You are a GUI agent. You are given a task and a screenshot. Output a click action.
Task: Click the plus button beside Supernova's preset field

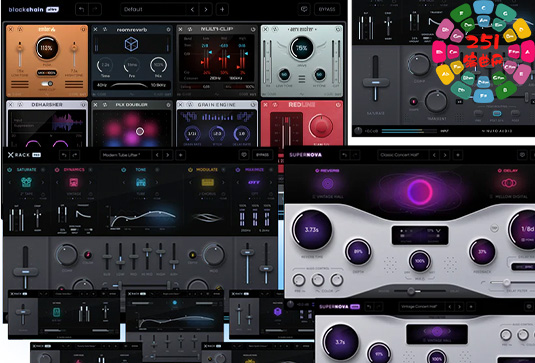[x=458, y=155]
